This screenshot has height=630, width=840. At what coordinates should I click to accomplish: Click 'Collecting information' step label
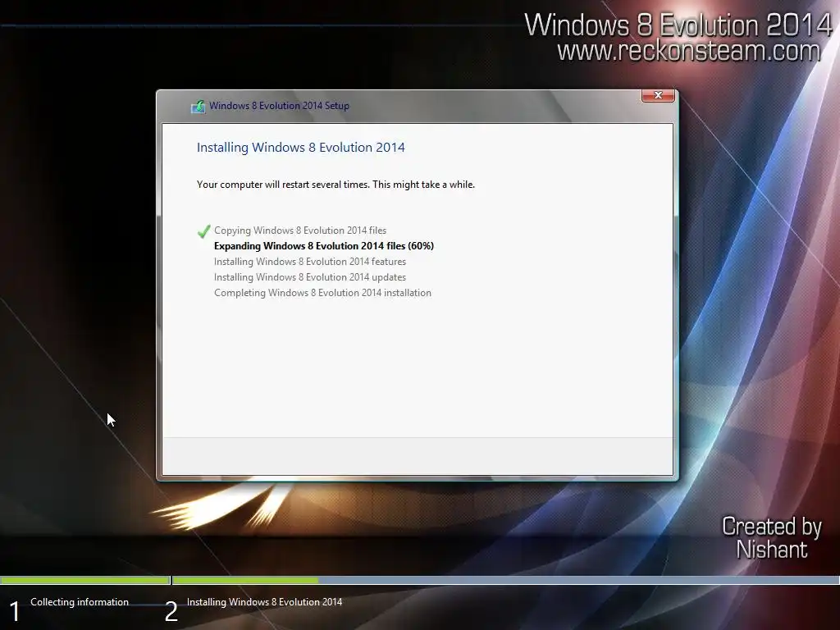tap(80, 601)
